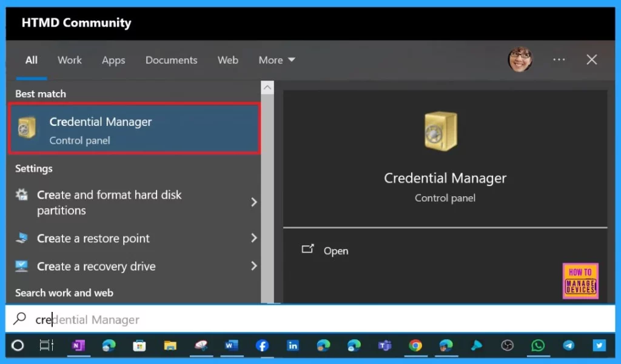The height and width of the screenshot is (364, 621).
Task: Click Open in the preview pane
Action: (336, 251)
